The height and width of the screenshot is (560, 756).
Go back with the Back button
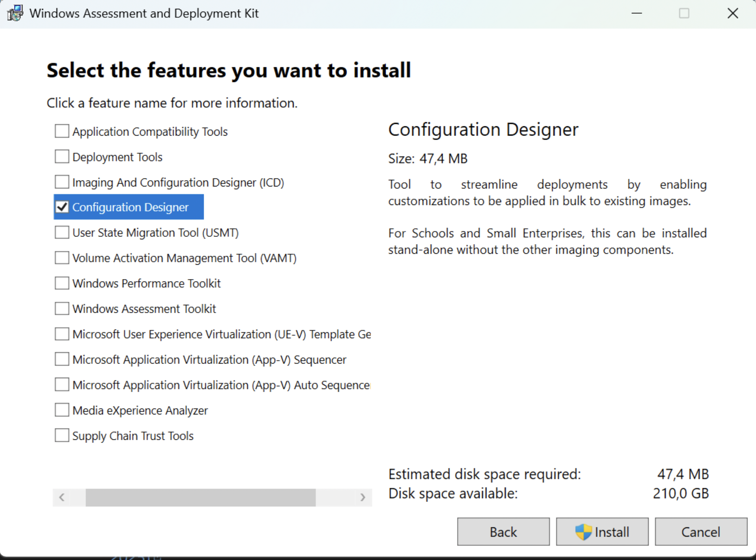point(503,532)
